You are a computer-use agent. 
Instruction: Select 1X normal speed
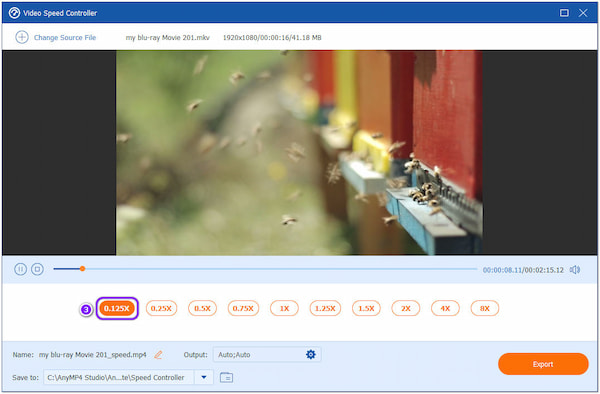click(284, 308)
